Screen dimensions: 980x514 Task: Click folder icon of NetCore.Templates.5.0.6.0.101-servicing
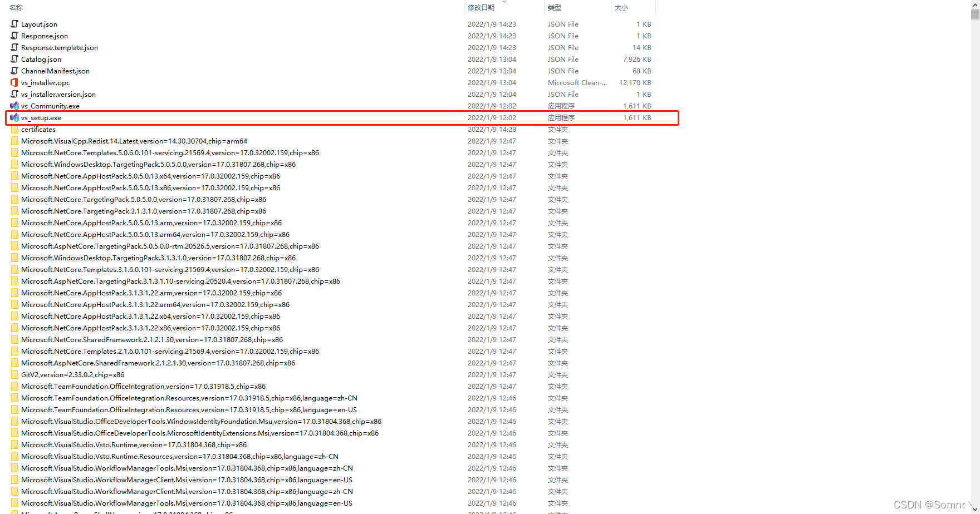[14, 152]
